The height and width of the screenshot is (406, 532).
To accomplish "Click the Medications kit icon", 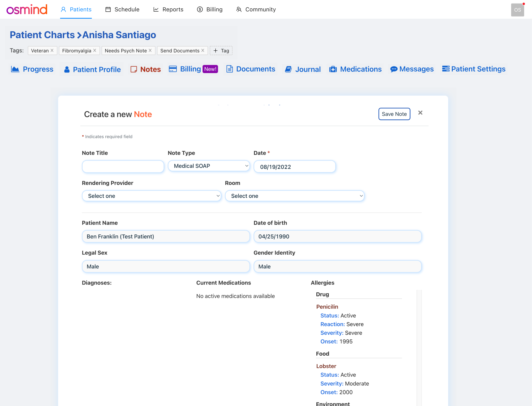I will [x=333, y=69].
